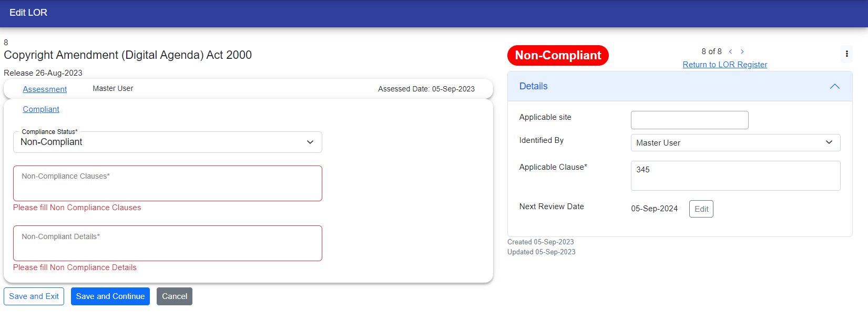Cancel the LOR edit
The height and width of the screenshot is (320, 868).
coord(174,296)
